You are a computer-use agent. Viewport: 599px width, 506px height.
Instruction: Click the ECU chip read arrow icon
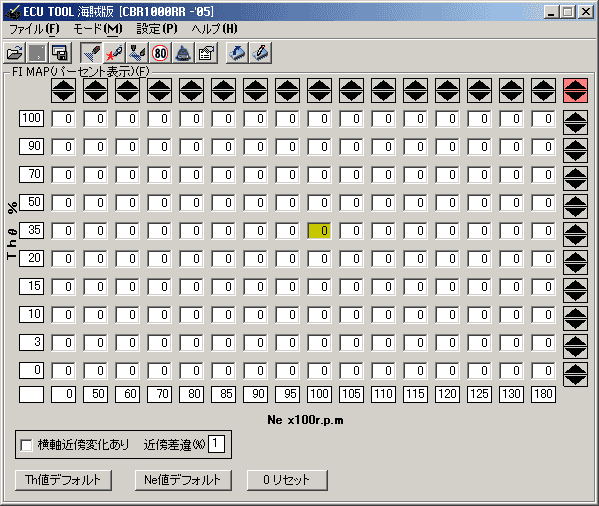click(237, 53)
